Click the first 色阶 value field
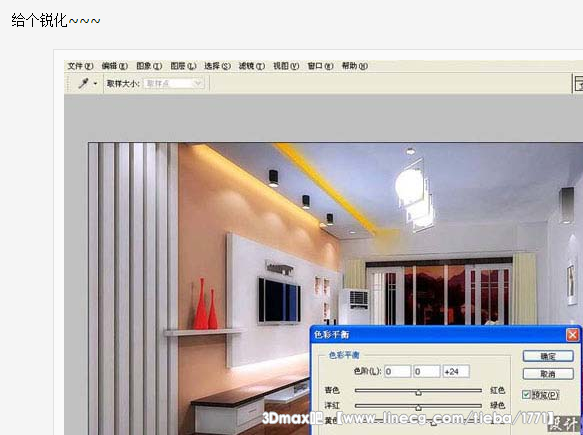Screen dimensions: 583x435 point(397,371)
